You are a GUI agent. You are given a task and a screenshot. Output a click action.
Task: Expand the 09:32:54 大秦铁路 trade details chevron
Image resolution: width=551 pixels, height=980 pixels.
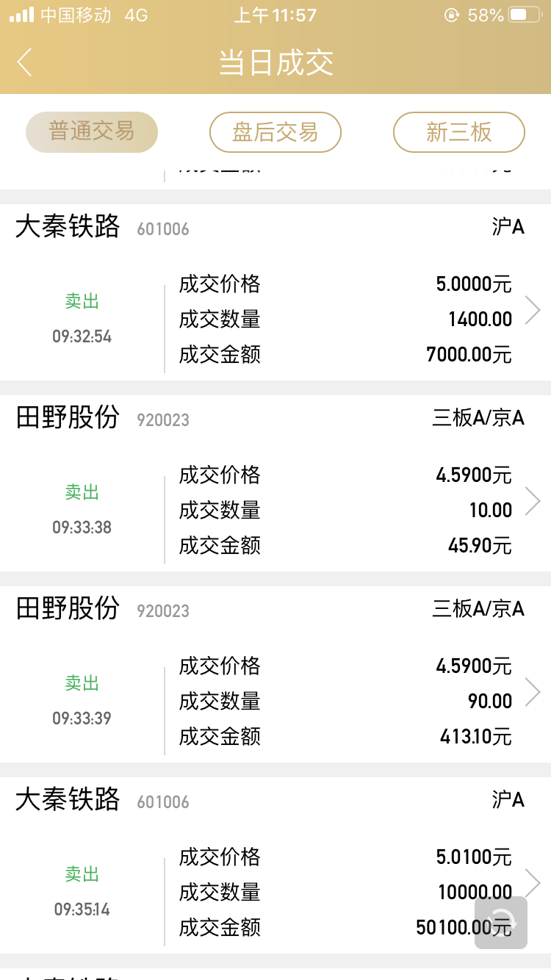click(x=533, y=311)
